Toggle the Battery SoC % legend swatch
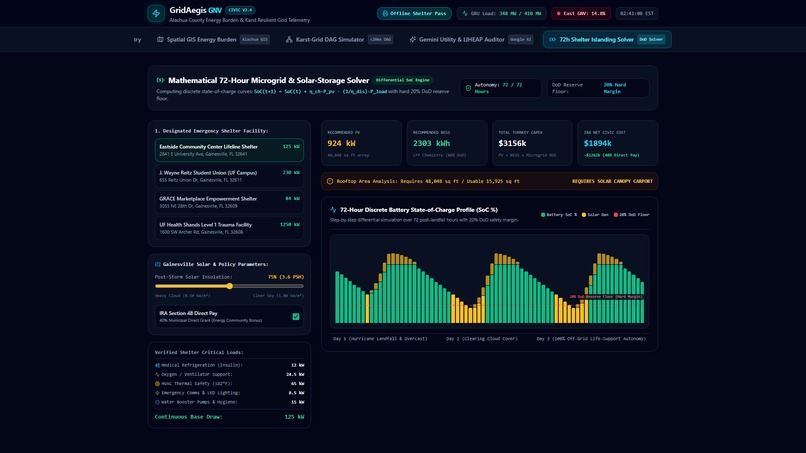This screenshot has width=806, height=453. (543, 215)
